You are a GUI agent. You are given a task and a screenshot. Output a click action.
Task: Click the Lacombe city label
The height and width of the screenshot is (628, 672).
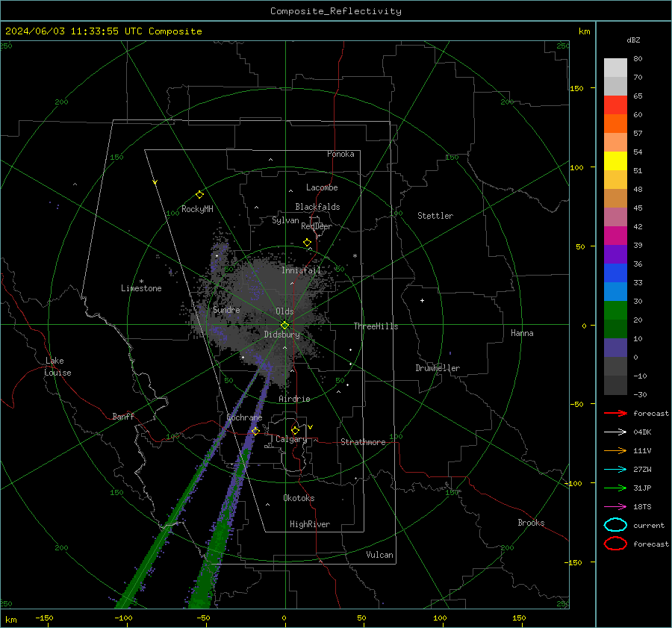[x=322, y=187]
